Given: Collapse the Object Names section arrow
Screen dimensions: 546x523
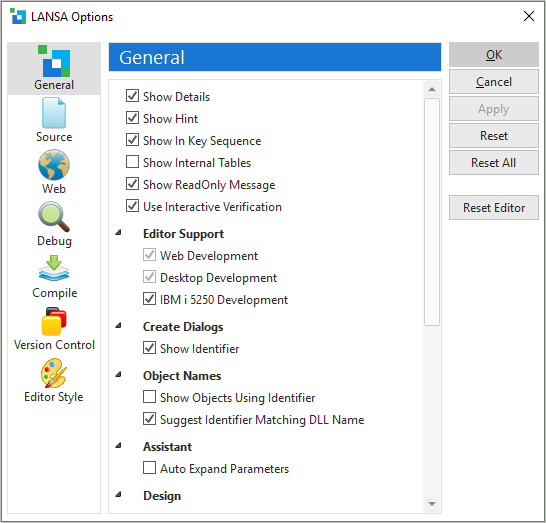Looking at the screenshot, I should point(119,375).
